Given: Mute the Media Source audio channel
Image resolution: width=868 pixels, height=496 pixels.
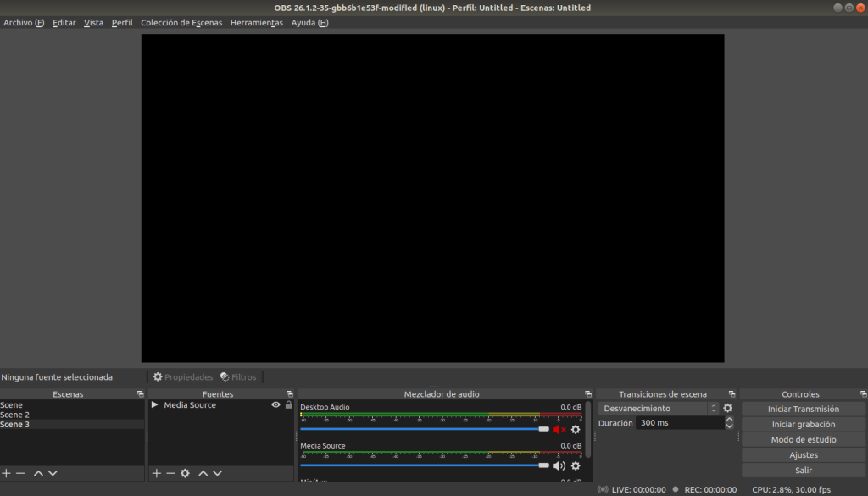Looking at the screenshot, I should point(559,466).
